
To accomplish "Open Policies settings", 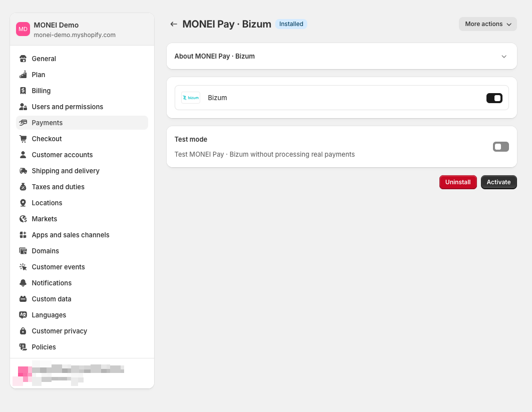I will click(82, 347).
